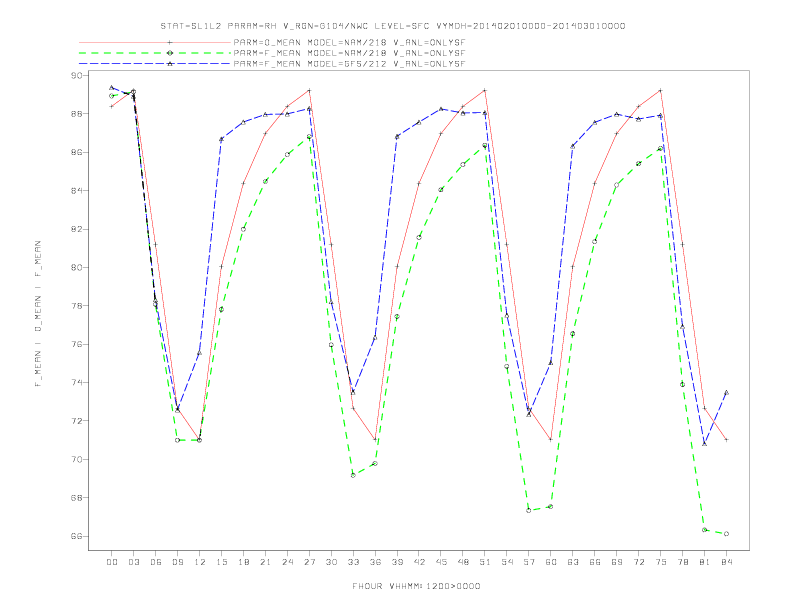Click the green dashed legend line sample

155,53
